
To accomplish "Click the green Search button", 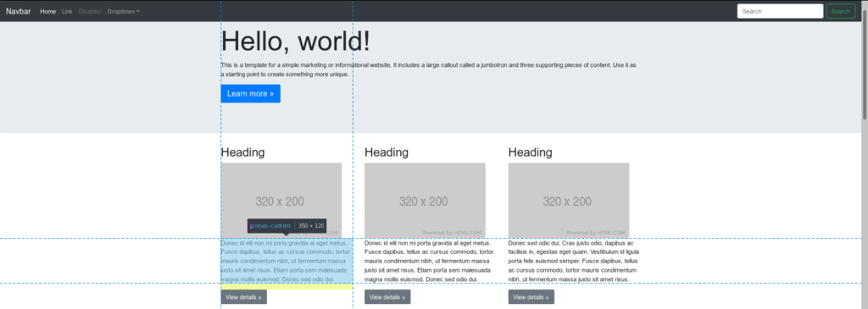I will [x=840, y=11].
